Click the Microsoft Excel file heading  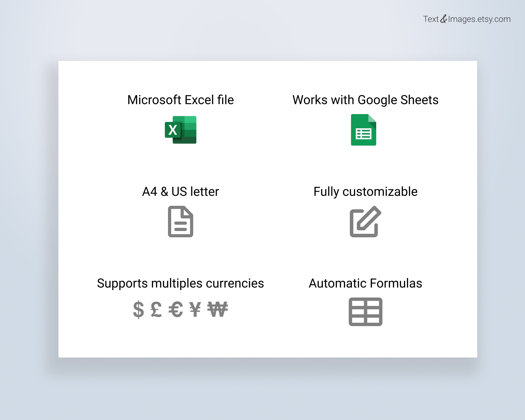(181, 100)
